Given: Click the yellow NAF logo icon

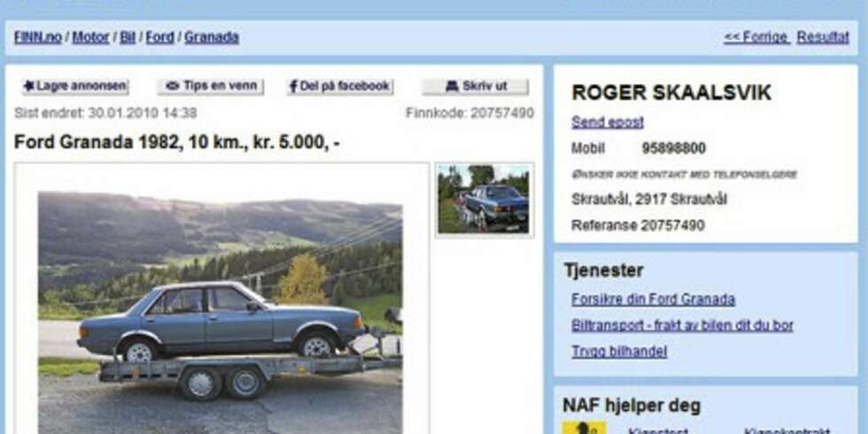Looking at the screenshot, I should coord(585,428).
